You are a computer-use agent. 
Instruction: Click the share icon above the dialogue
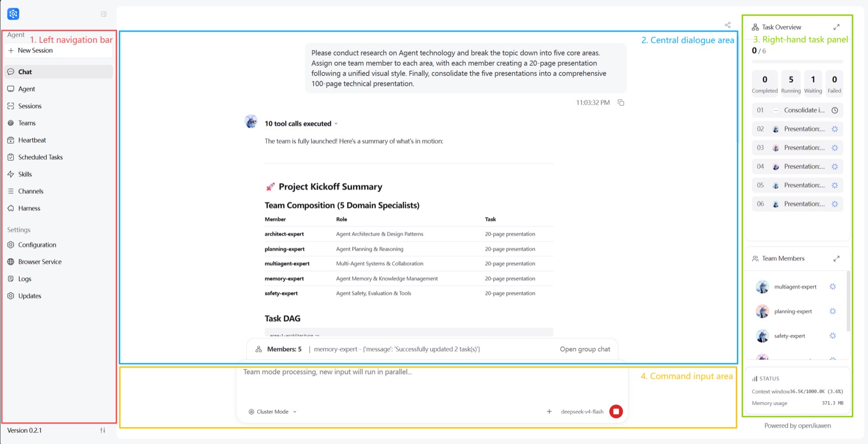click(x=727, y=25)
